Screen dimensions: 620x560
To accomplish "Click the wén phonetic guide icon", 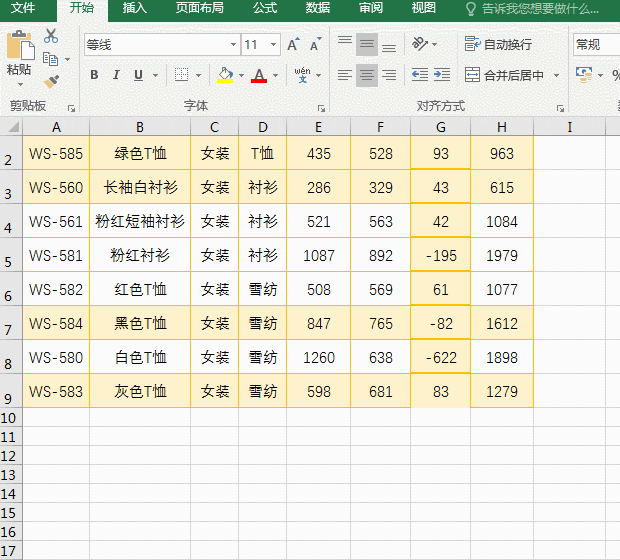I will click(302, 75).
